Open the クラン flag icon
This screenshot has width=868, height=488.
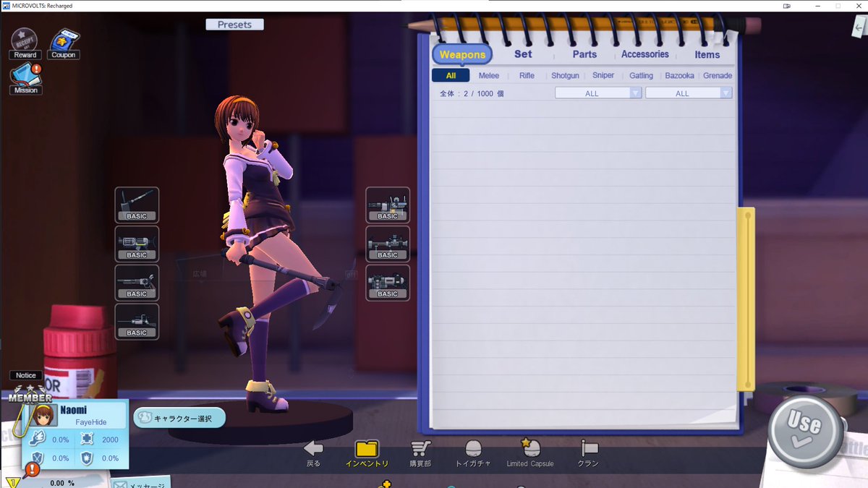point(588,449)
